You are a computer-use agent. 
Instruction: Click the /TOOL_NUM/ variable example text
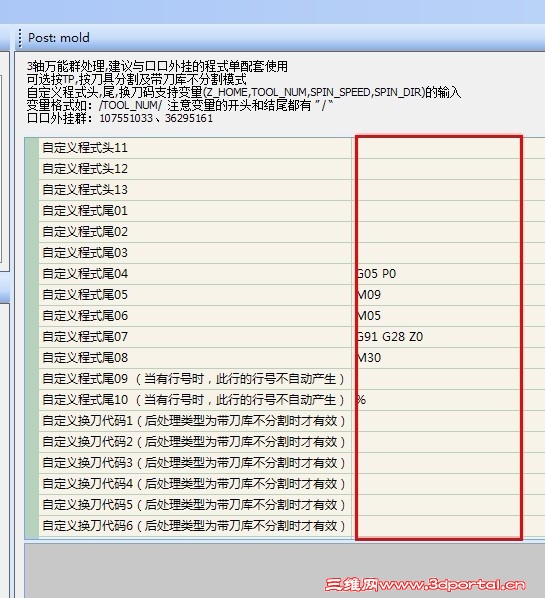point(130,105)
